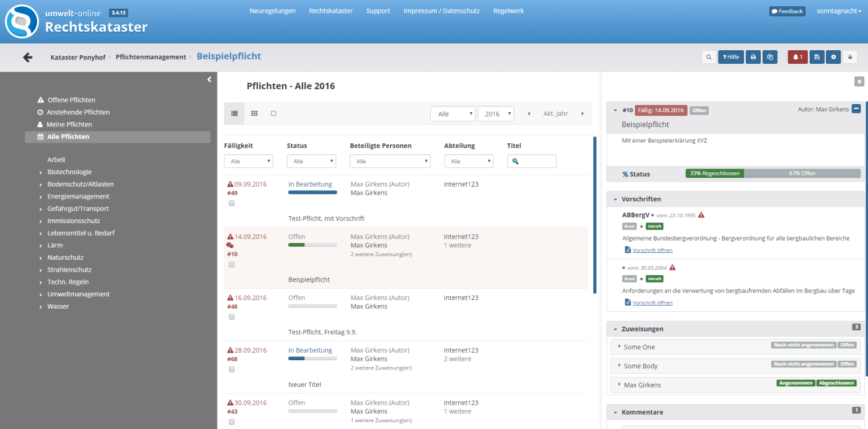Open settings via the gear icon
Image resolution: width=868 pixels, height=429 pixels.
click(x=833, y=57)
